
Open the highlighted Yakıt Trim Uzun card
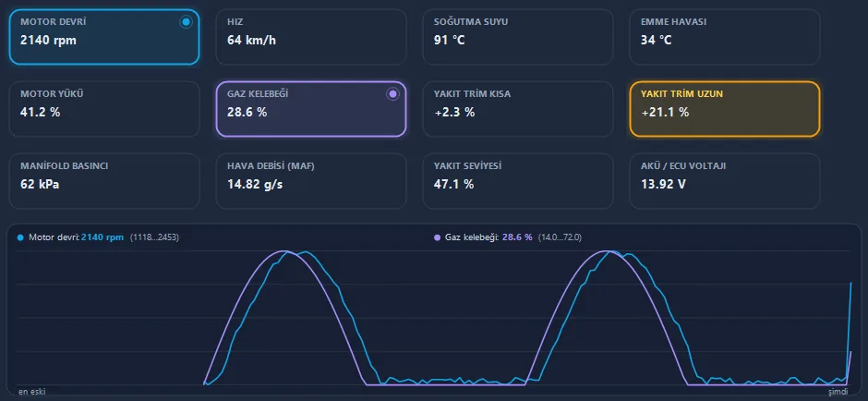click(x=725, y=109)
